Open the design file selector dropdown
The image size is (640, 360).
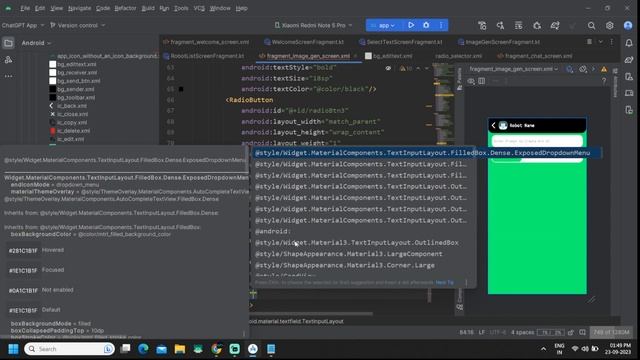pos(513,69)
